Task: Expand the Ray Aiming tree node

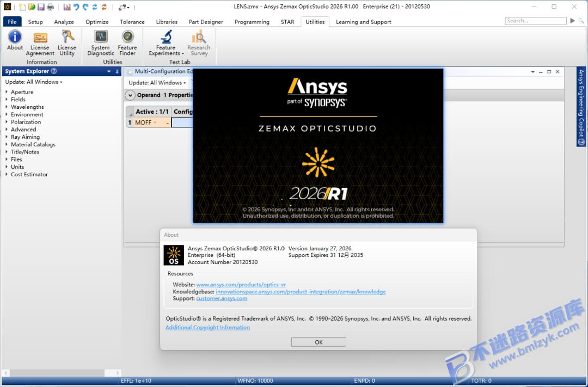Action: (x=7, y=137)
